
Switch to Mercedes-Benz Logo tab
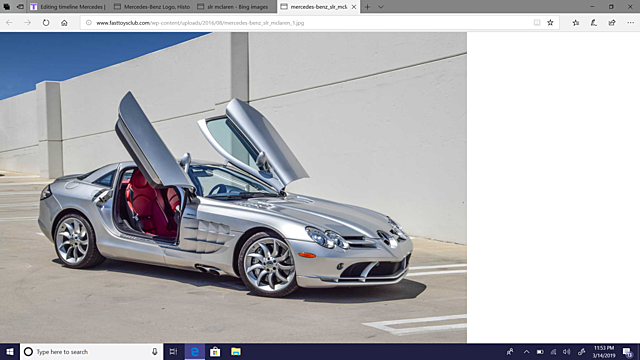pyautogui.click(x=152, y=7)
